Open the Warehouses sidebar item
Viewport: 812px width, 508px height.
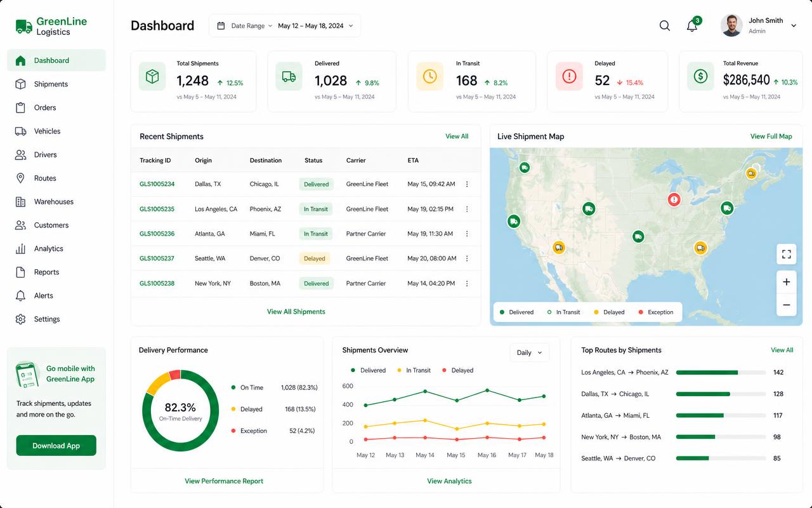coord(56,201)
